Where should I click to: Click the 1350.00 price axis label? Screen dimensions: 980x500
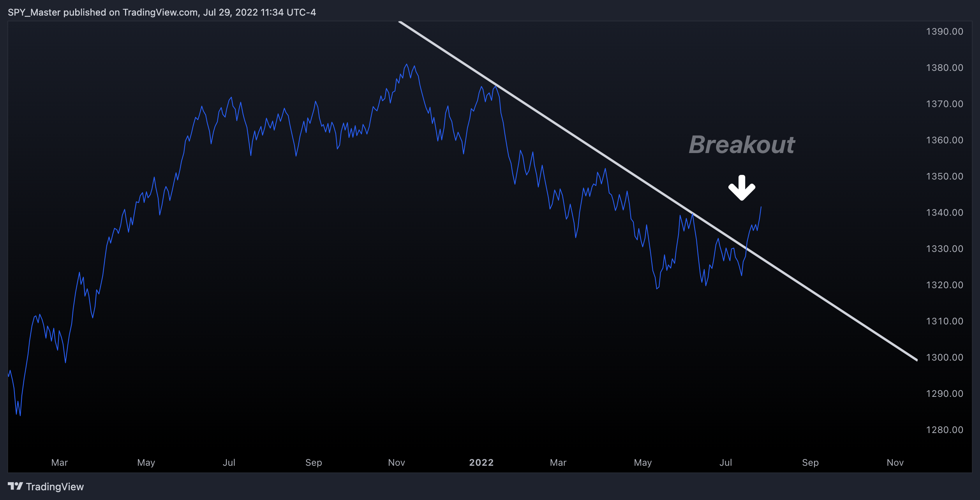945,176
